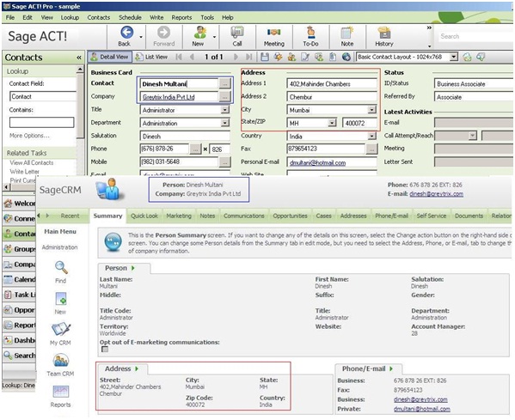Expand the Phone/E-mail section arrow
The height and width of the screenshot is (420, 515).
391,368
